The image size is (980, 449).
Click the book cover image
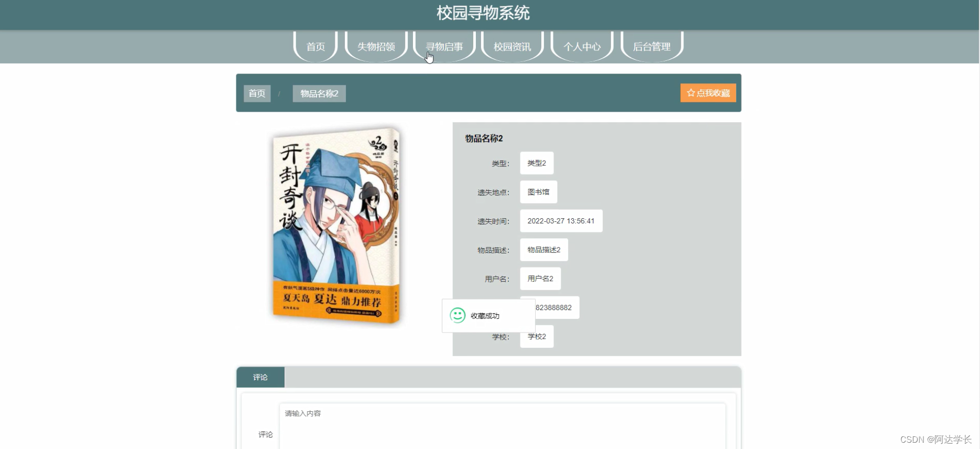336,224
